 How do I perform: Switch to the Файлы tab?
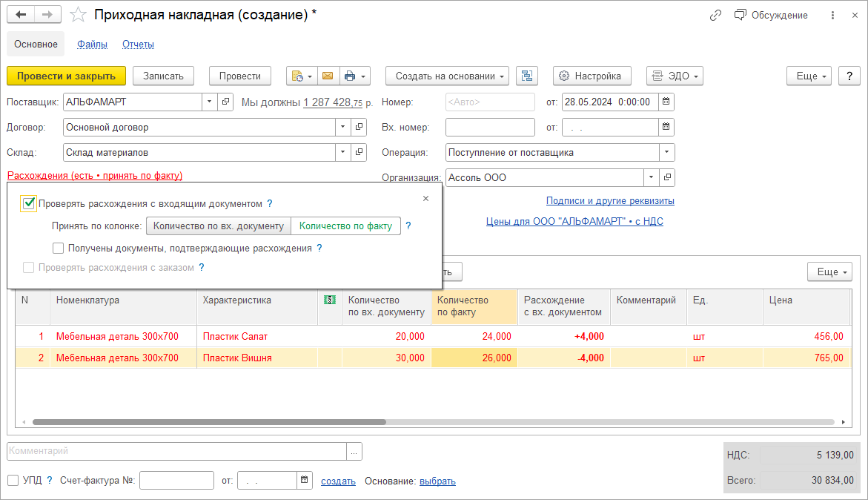(x=93, y=44)
